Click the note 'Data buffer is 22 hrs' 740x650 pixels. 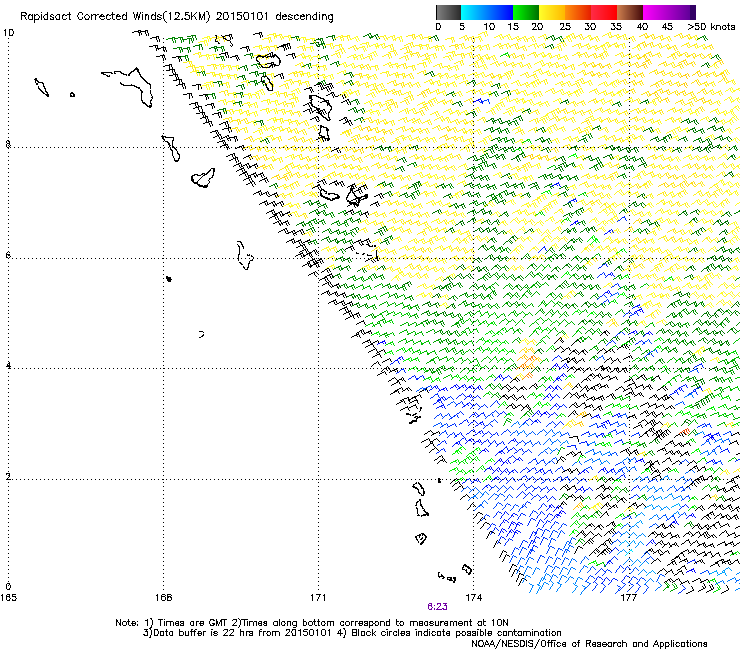205,633
